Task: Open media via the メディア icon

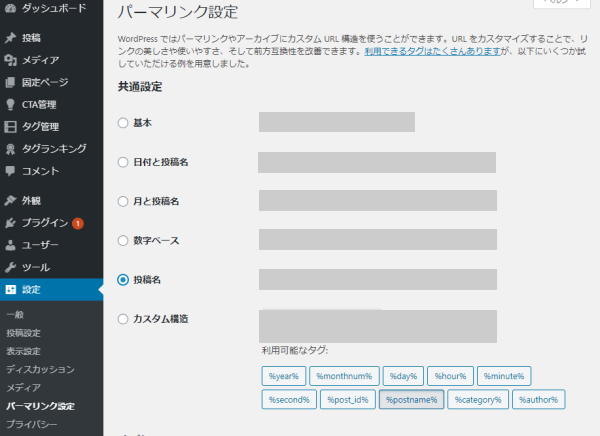Action: tap(11, 60)
